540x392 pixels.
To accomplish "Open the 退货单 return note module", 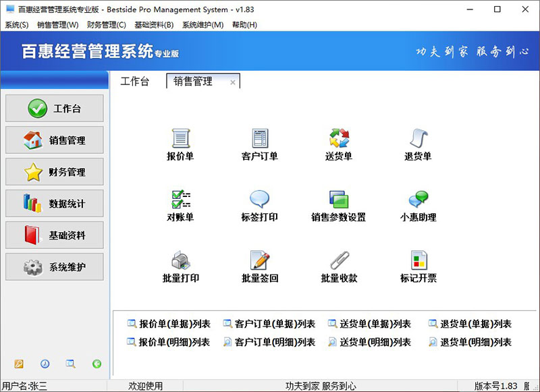I will click(x=418, y=144).
